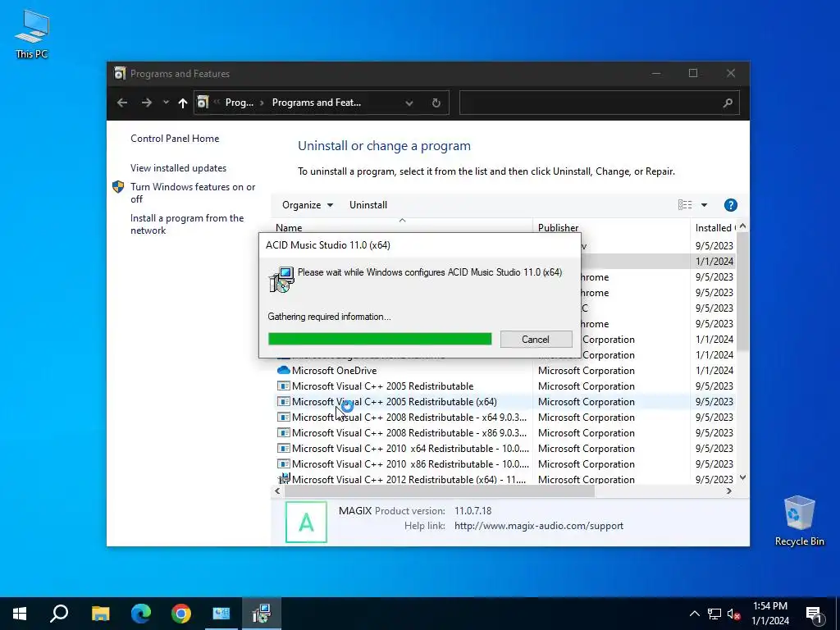Click the Programs and Features title bar icon
Image resolution: width=840 pixels, height=630 pixels.
120,73
